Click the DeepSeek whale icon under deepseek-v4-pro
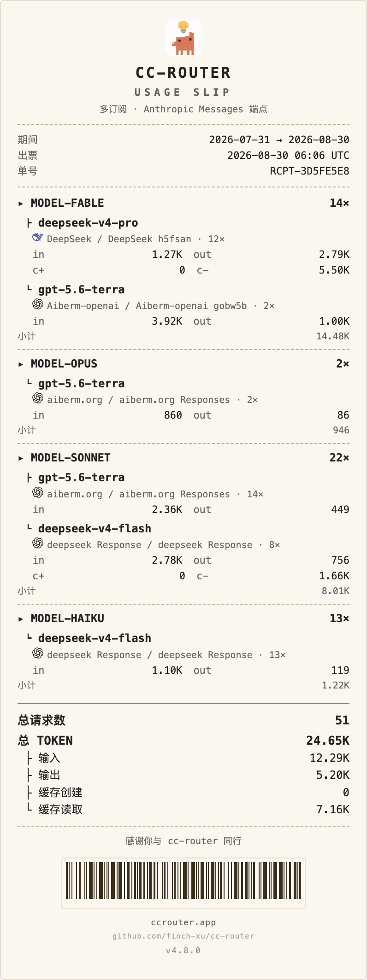This screenshot has width=367, height=980. pos(38,238)
